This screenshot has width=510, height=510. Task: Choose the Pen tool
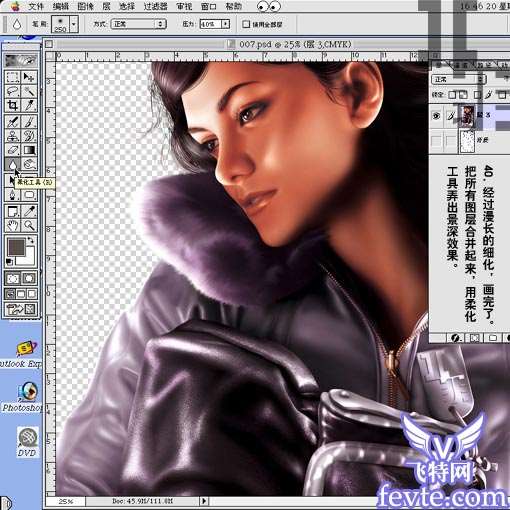[13, 195]
